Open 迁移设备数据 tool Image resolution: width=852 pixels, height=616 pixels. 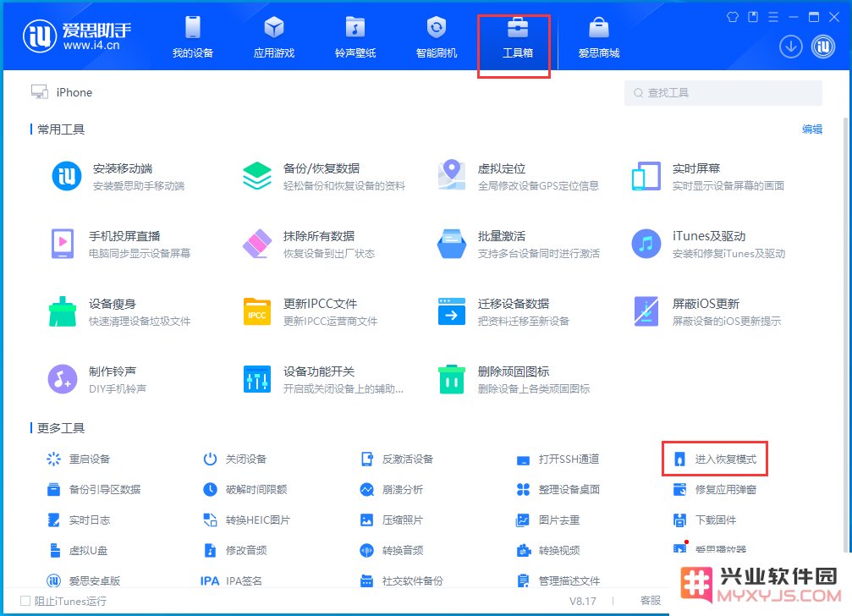pos(503,312)
